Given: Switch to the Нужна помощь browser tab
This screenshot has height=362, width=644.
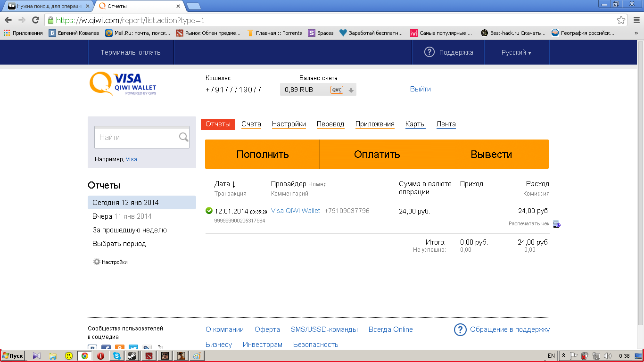Looking at the screenshot, I should pos(49,7).
